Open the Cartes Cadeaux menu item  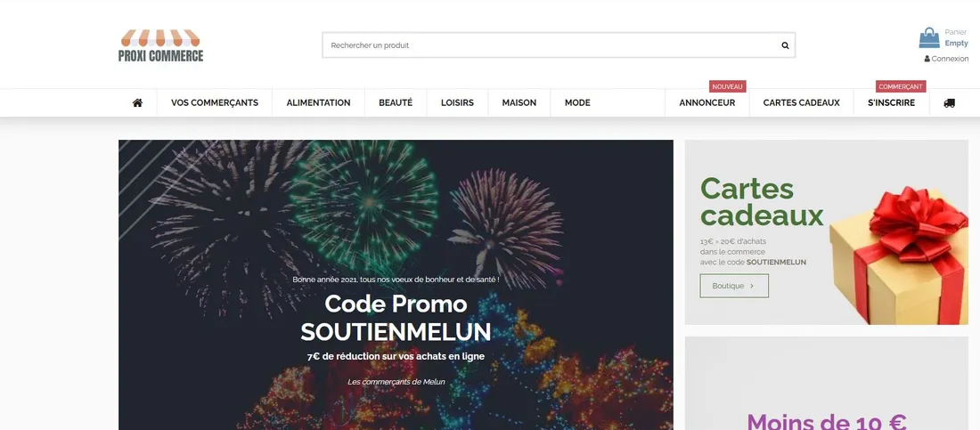pos(801,103)
